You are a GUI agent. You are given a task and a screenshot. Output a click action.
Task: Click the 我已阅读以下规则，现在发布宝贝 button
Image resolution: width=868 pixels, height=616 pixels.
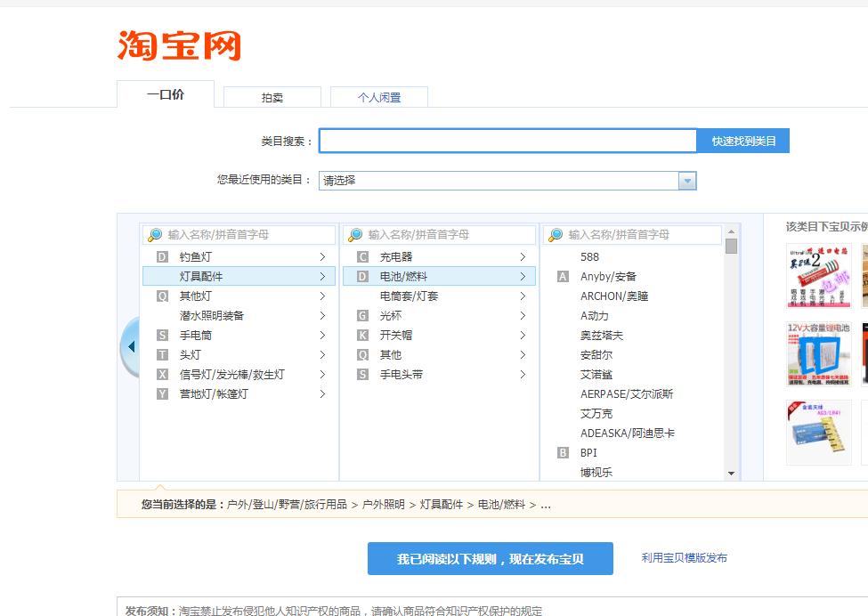click(x=490, y=558)
